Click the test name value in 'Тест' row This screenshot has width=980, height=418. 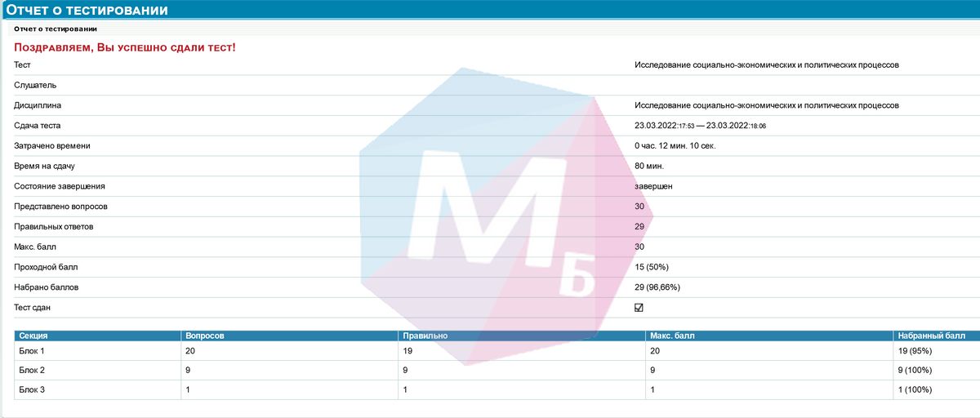[x=766, y=65]
